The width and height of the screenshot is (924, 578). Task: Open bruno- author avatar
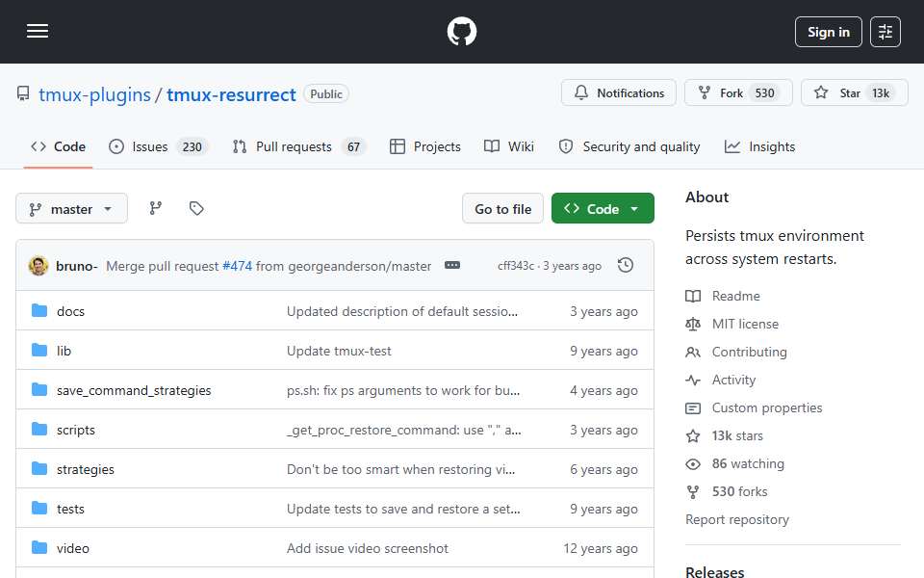coord(38,266)
